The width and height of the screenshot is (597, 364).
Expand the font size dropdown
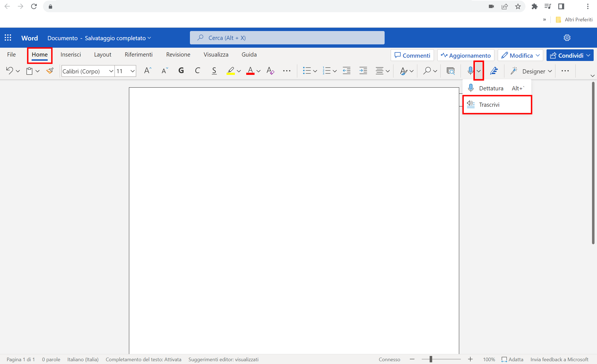point(133,71)
